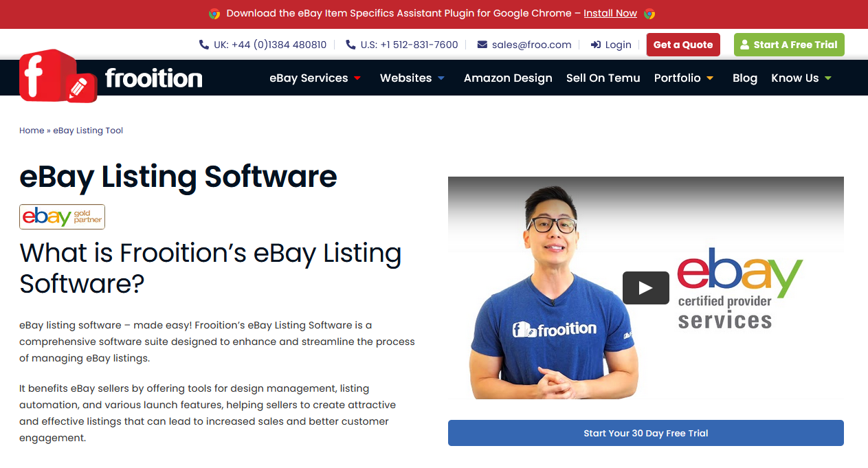868x468 pixels.
Task: Open the Know Us menu item
Action: coord(795,78)
